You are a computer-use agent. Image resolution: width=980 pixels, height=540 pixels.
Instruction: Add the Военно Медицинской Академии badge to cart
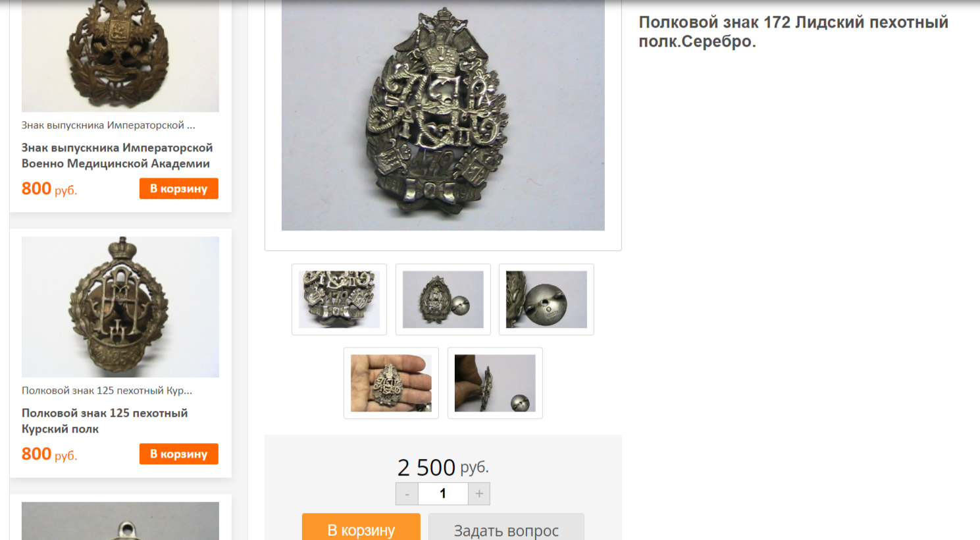[x=179, y=188]
